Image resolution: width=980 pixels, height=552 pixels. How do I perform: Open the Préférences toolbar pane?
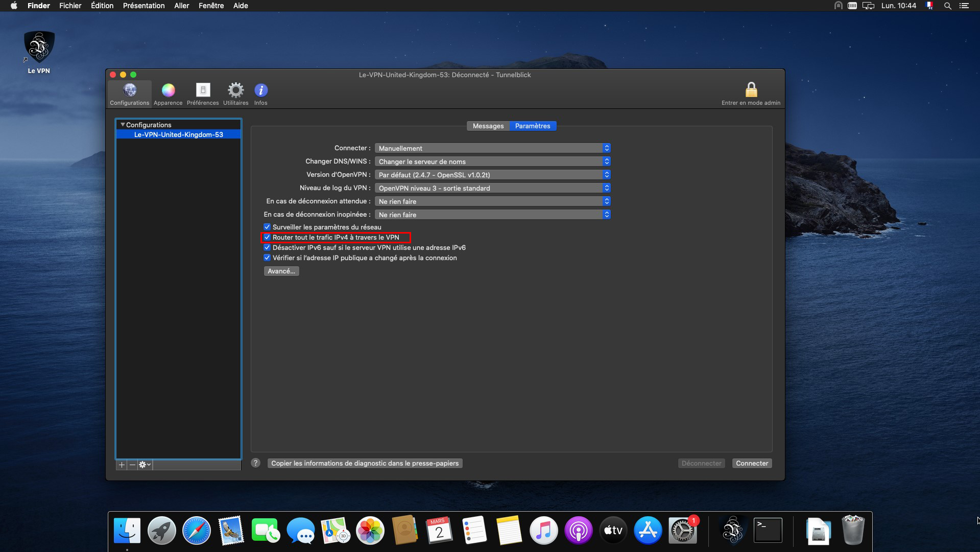pyautogui.click(x=203, y=94)
